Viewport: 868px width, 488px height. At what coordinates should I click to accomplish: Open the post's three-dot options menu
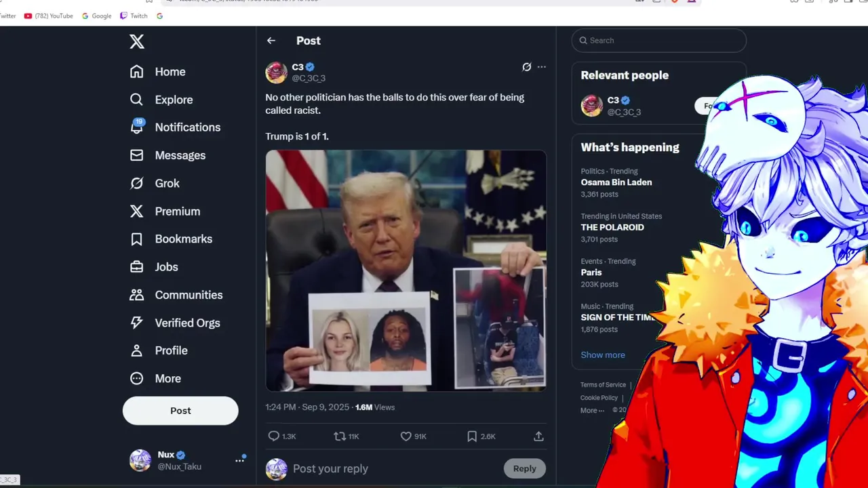point(542,67)
